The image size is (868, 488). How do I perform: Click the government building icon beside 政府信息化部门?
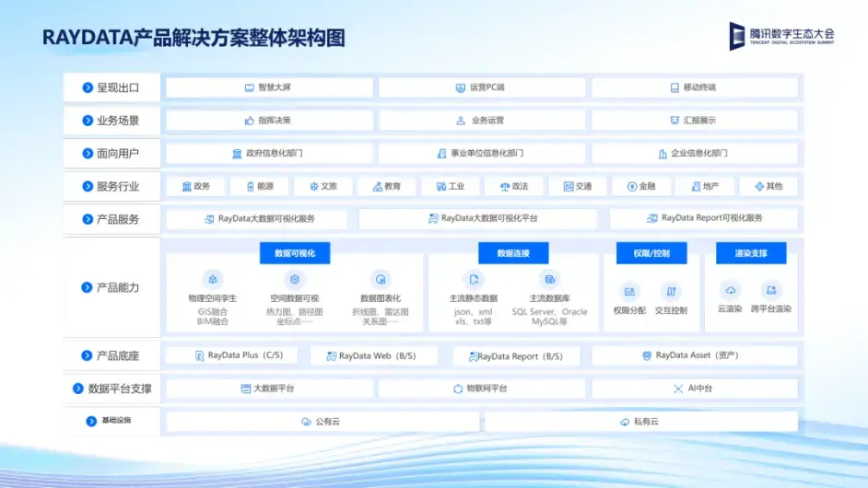(237, 153)
